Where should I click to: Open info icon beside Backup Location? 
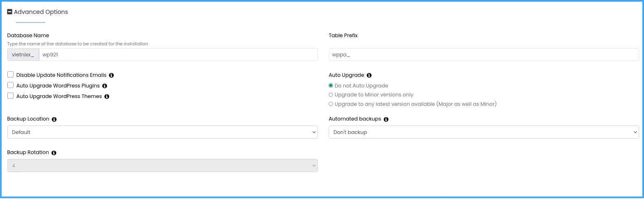coord(54,119)
